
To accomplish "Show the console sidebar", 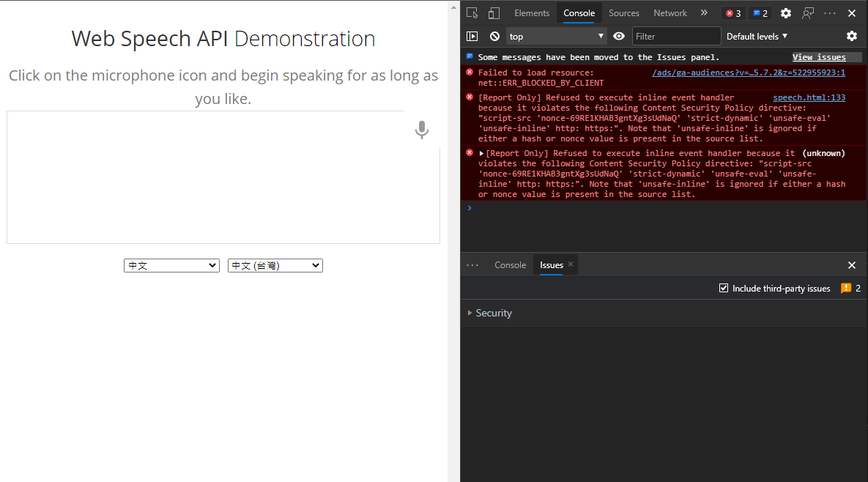I will point(472,36).
